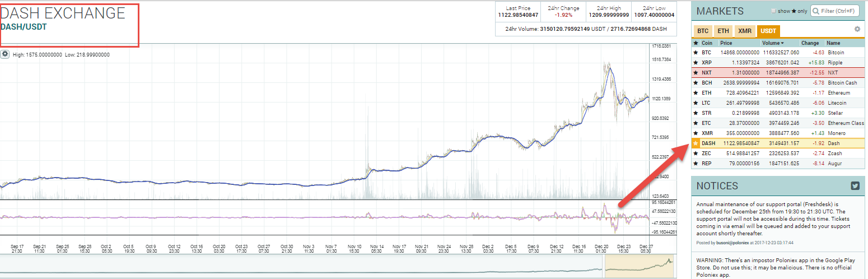
Task: Mark ZEC as starred market
Action: click(x=696, y=154)
